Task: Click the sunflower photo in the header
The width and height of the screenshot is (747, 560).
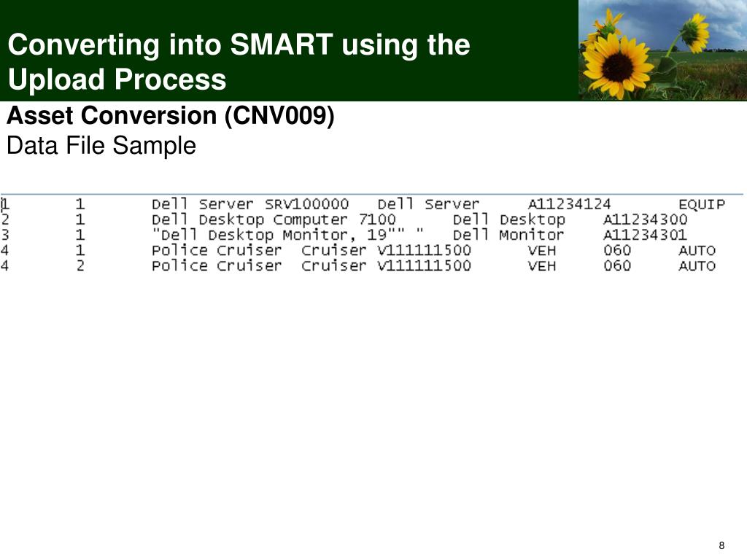Action: (662, 50)
